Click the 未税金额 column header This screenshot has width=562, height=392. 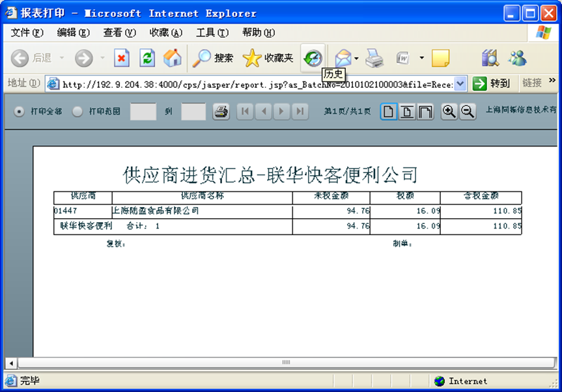[331, 195]
